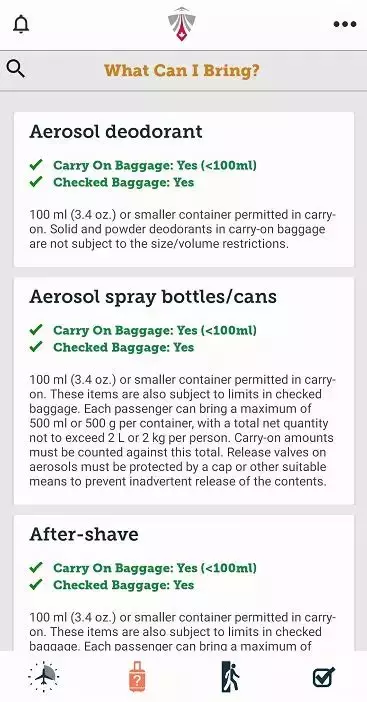Screen dimensions: 367x702
Task: Expand the Aerosol spray bottles/cans card
Action: click(184, 391)
